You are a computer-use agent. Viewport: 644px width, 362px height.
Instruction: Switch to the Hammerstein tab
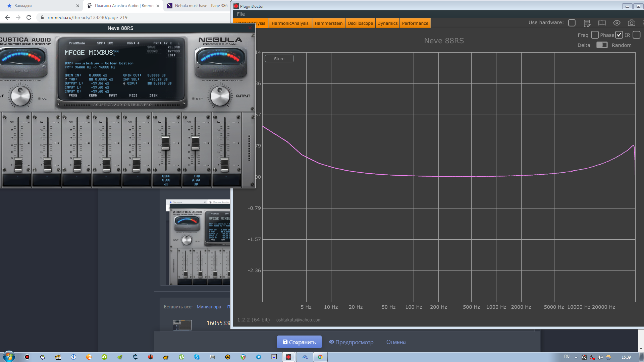328,23
